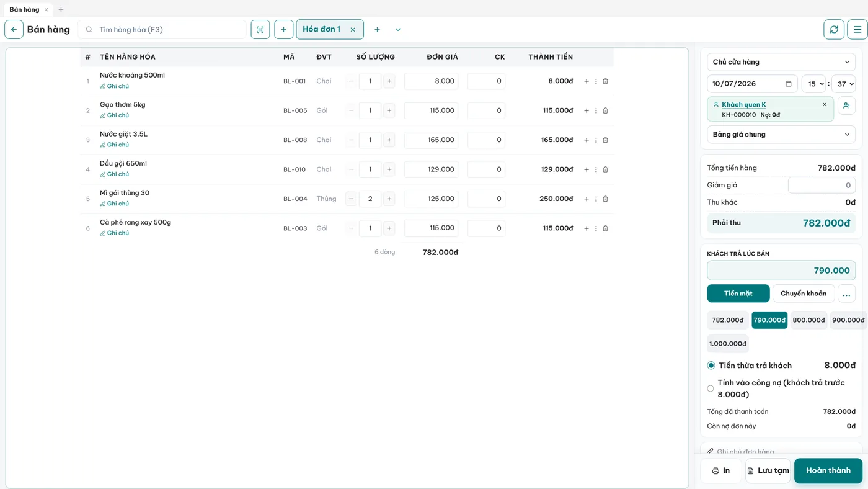
Task: Switch to the Hóa đơn 1 tab
Action: pyautogui.click(x=321, y=29)
